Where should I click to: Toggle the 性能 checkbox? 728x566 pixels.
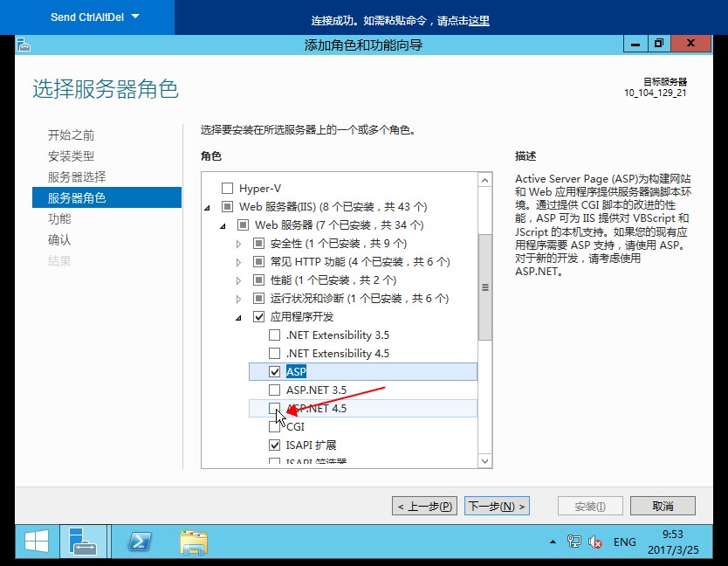point(258,280)
